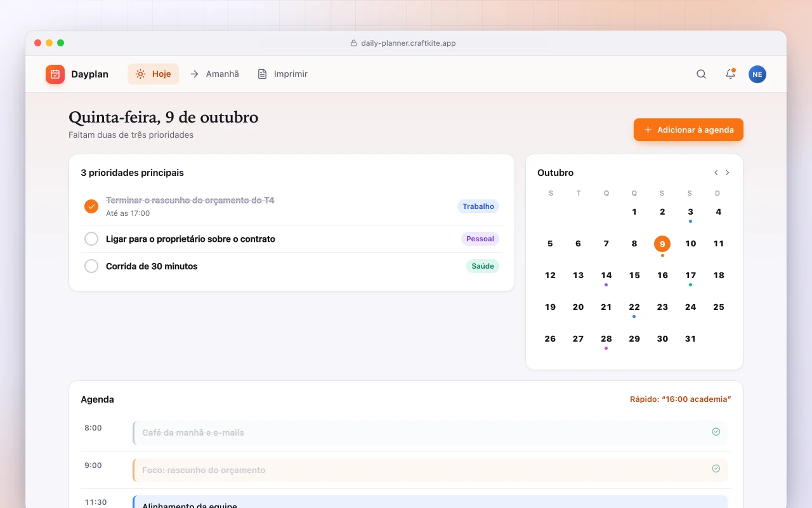Pick day 28 in the calendar
Screen dimensions: 812x508
pos(606,339)
